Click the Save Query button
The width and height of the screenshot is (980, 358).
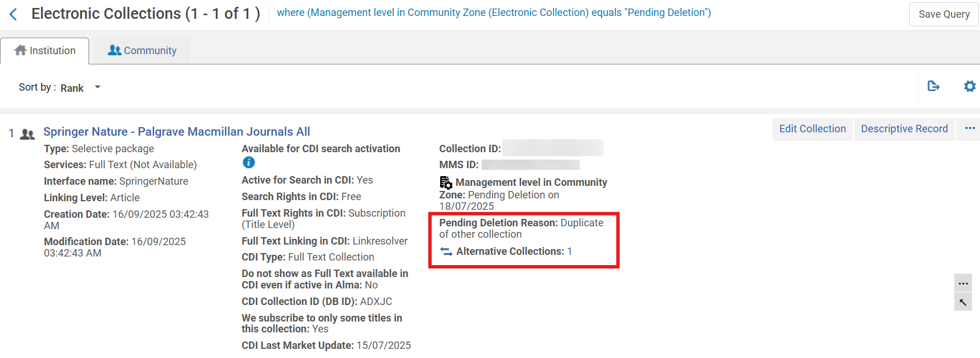pyautogui.click(x=943, y=14)
